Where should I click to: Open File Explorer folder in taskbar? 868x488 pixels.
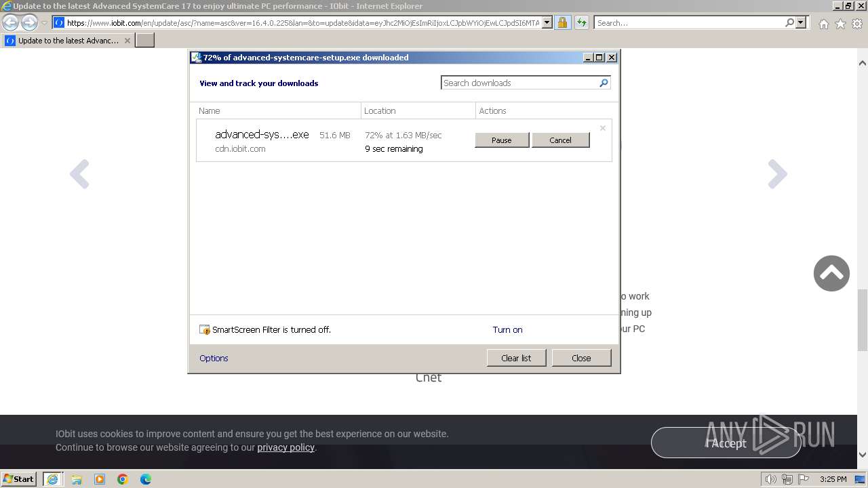(77, 479)
